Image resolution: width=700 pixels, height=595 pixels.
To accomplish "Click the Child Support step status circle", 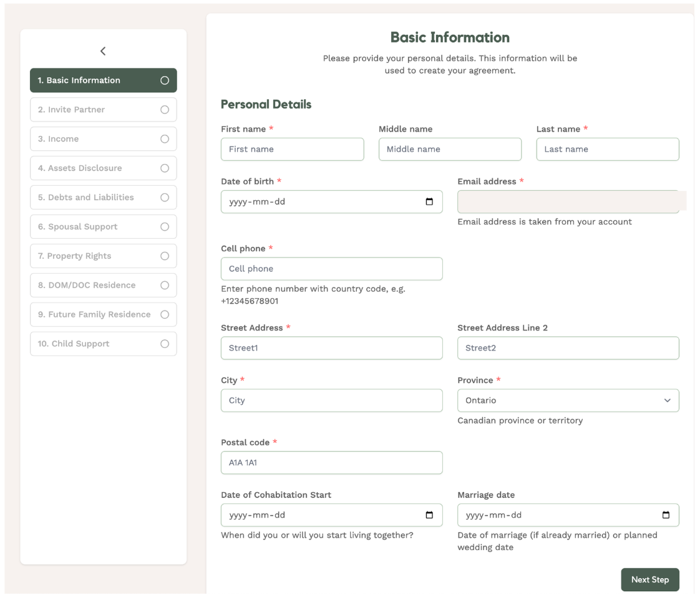I will [165, 344].
